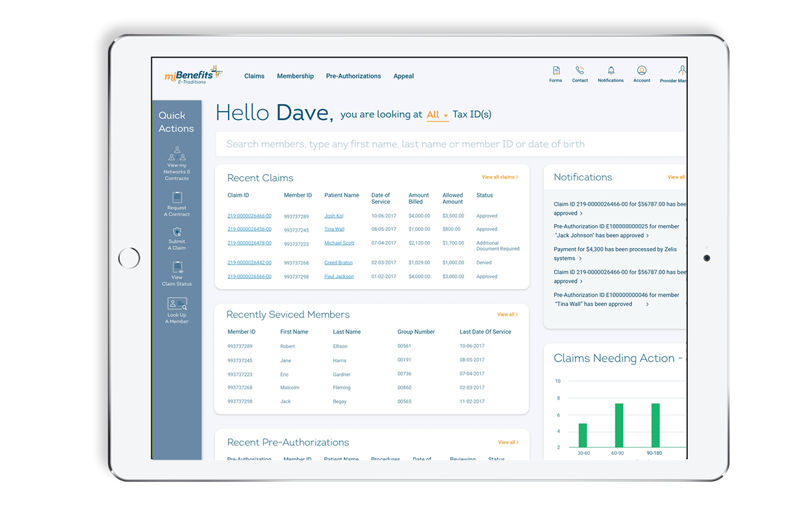Click the Amount Billed column header
This screenshot has width=812, height=507.
coord(419,198)
